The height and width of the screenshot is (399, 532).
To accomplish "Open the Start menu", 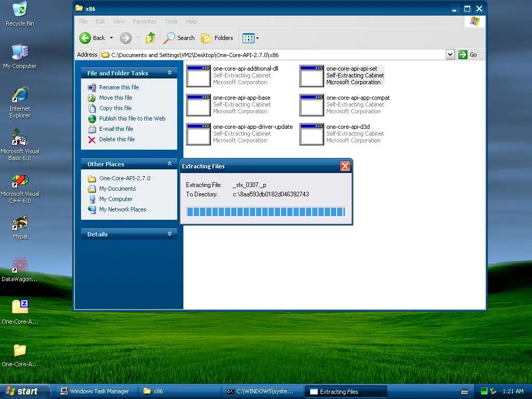I will [x=24, y=392].
